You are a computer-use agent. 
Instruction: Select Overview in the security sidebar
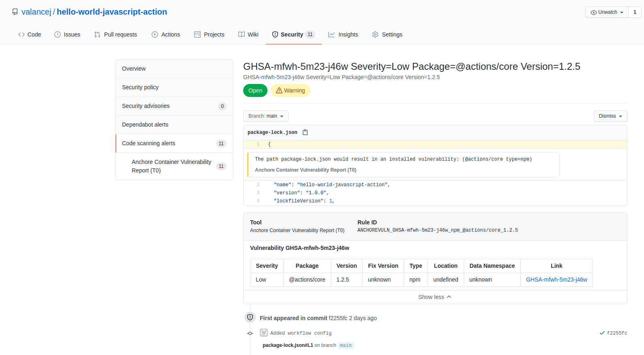tap(174, 69)
